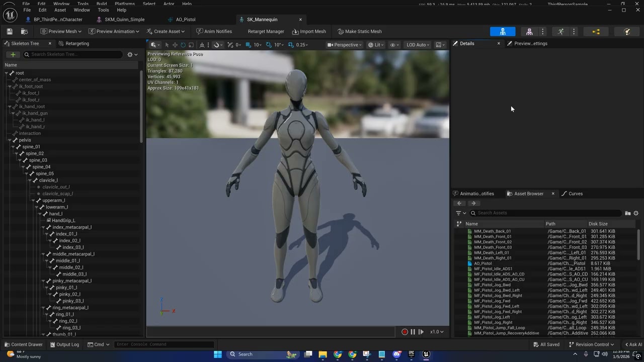The height and width of the screenshot is (362, 644).
Task: Toggle rotation snapping in viewport
Action: tap(269, 45)
